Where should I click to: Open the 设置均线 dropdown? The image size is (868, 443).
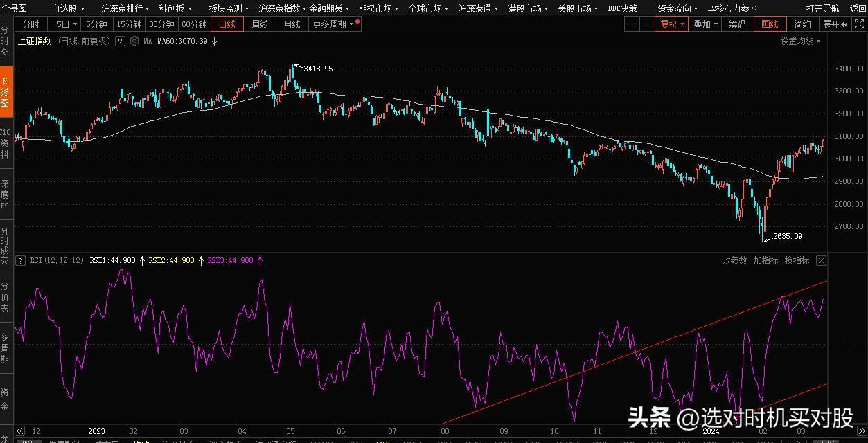(800, 42)
